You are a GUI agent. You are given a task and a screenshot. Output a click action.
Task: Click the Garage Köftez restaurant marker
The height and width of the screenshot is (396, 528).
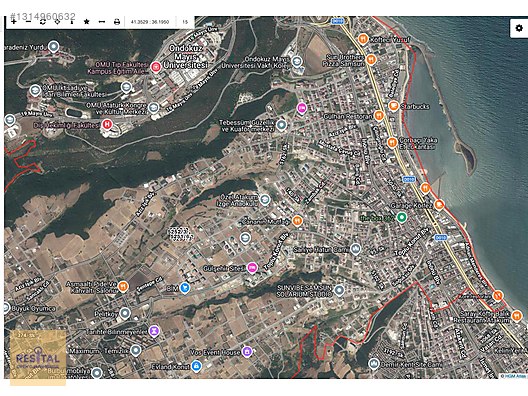[439, 204]
